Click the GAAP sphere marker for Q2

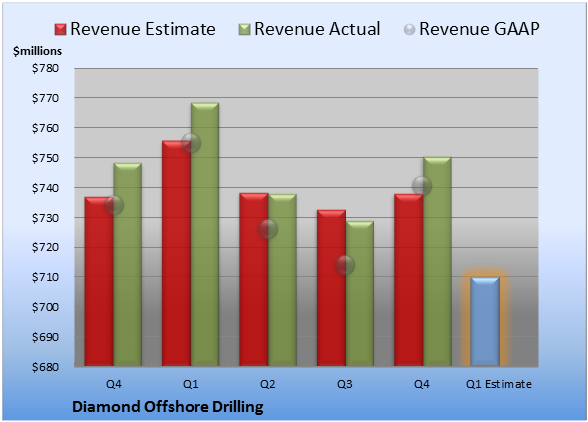pos(268,229)
